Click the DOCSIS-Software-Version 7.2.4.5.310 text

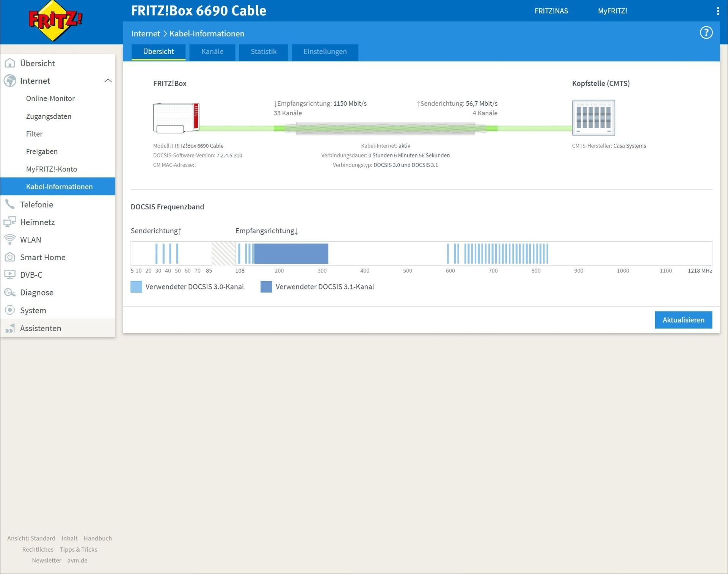(198, 155)
